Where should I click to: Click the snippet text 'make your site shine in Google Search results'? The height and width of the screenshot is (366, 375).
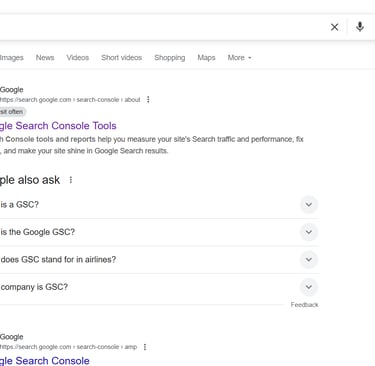[x=92, y=151]
